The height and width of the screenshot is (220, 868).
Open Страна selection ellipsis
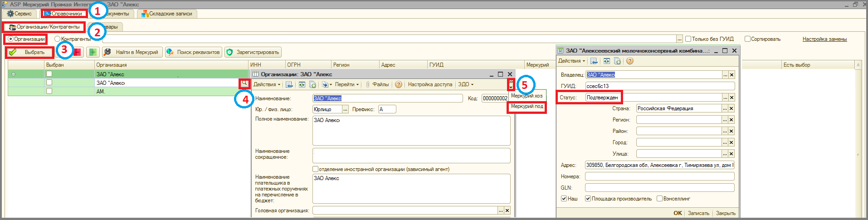click(725, 108)
